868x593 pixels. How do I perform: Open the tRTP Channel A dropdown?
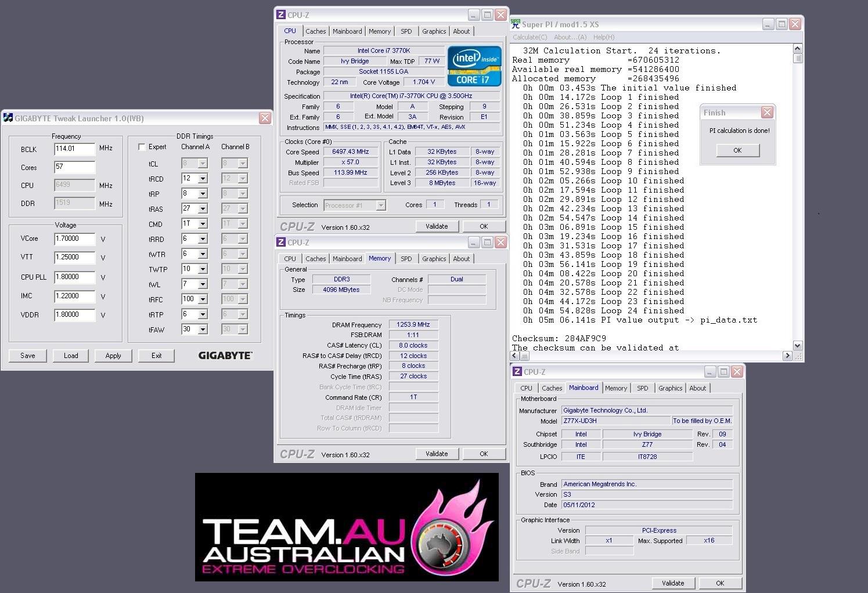[x=203, y=314]
